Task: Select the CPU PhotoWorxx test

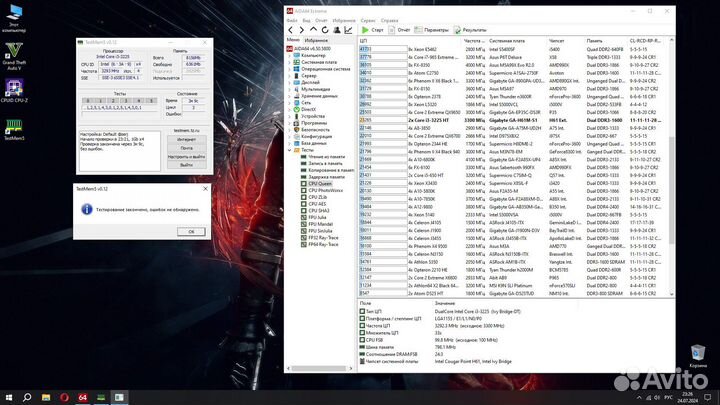Action: click(x=325, y=190)
